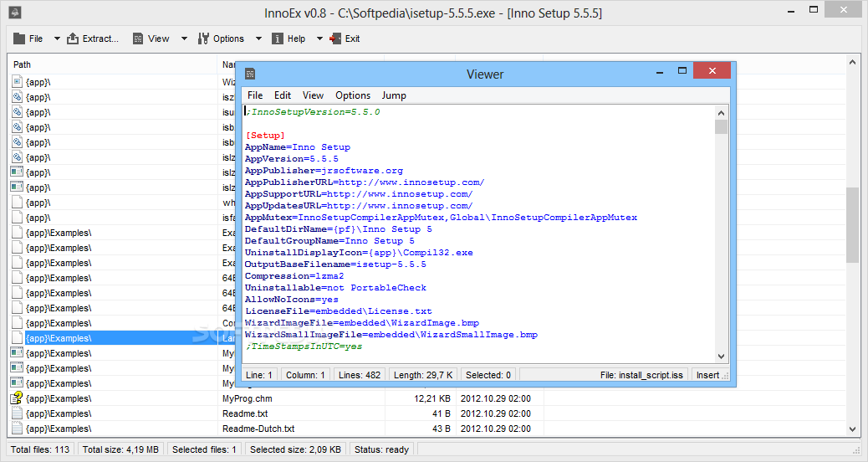Open Viewer View menu
The width and height of the screenshot is (868, 462).
click(313, 95)
